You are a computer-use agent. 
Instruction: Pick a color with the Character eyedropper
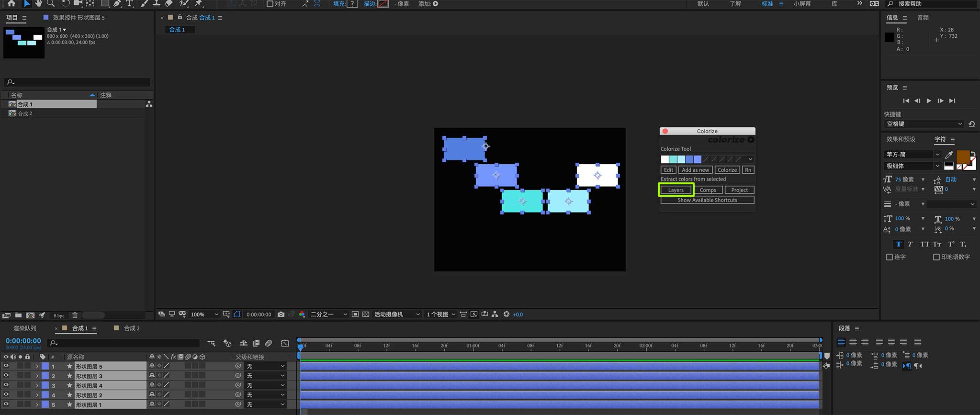pyautogui.click(x=948, y=155)
